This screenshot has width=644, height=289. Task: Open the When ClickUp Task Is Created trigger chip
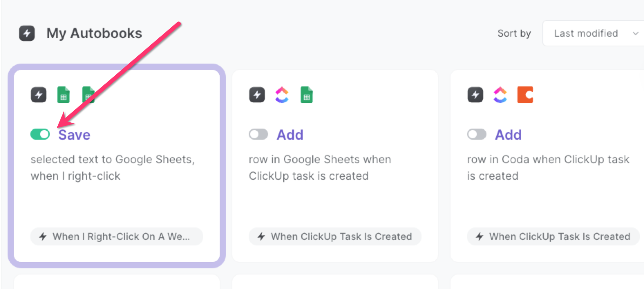pyautogui.click(x=334, y=236)
